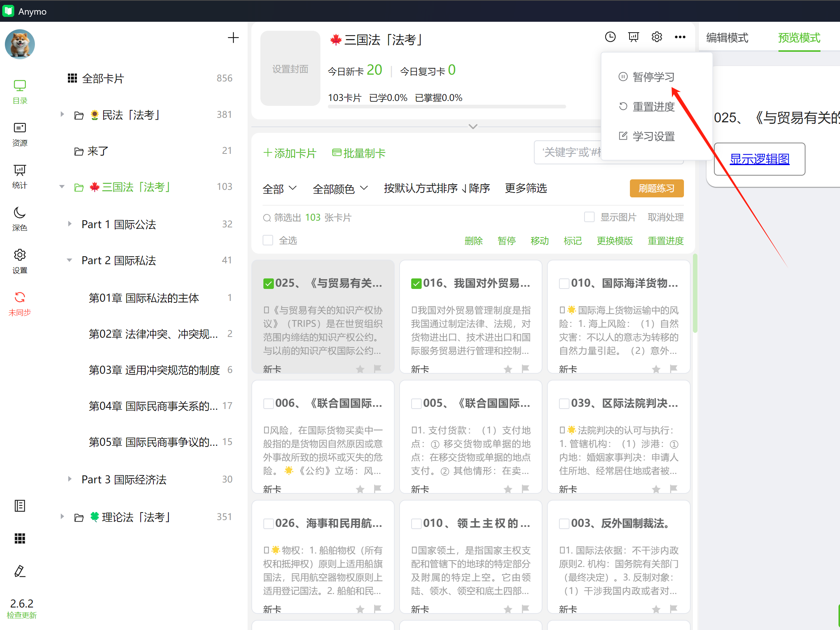Expand Part 1 国际公法
This screenshot has width=840, height=630.
69,224
